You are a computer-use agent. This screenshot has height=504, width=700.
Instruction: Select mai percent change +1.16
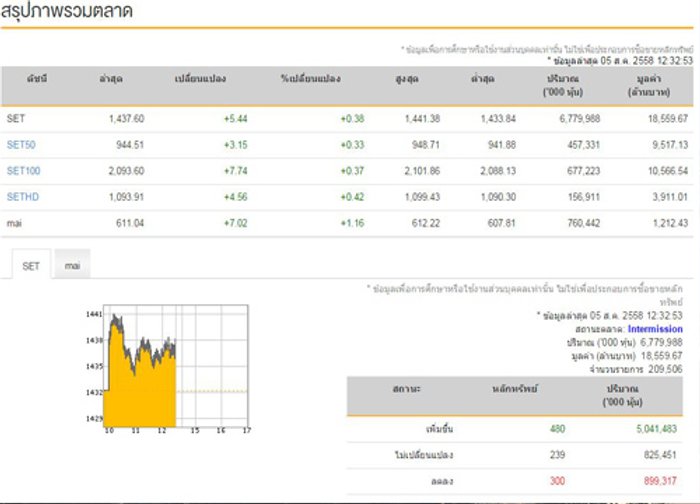click(352, 223)
